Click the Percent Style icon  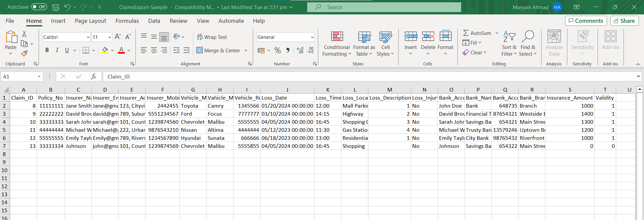point(277,50)
